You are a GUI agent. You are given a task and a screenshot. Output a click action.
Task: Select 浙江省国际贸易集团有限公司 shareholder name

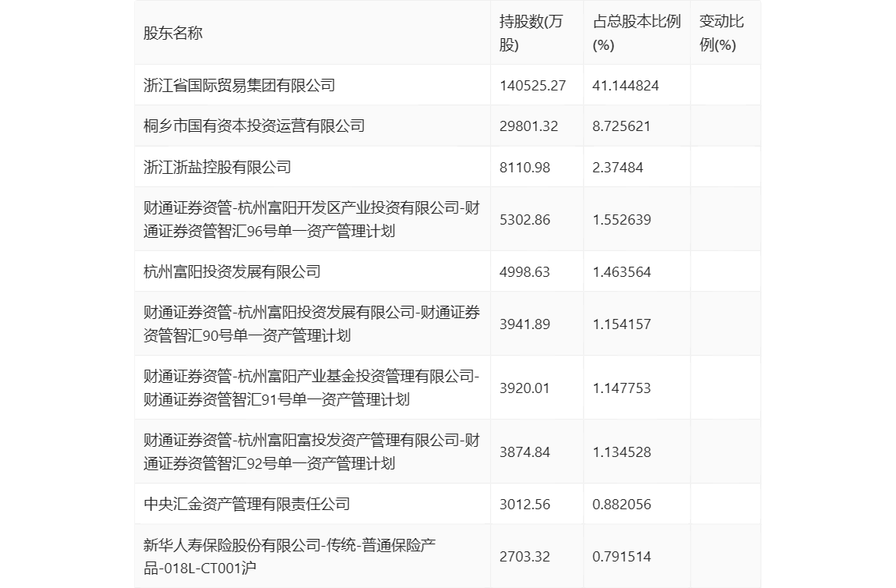coord(240,86)
